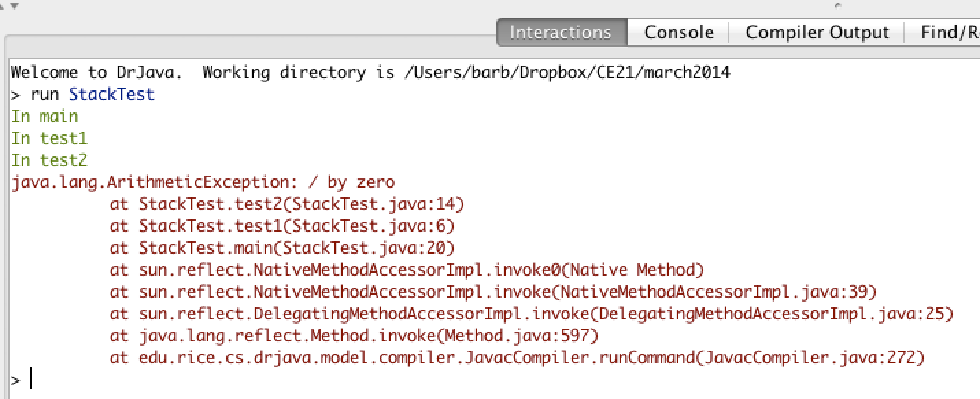Open the Compiler Output tab

pyautogui.click(x=817, y=32)
